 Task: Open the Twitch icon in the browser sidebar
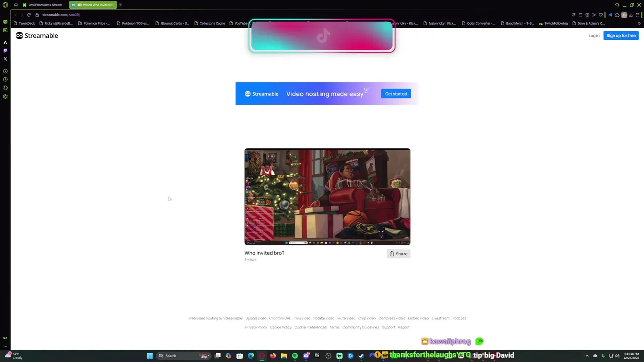tap(5, 50)
